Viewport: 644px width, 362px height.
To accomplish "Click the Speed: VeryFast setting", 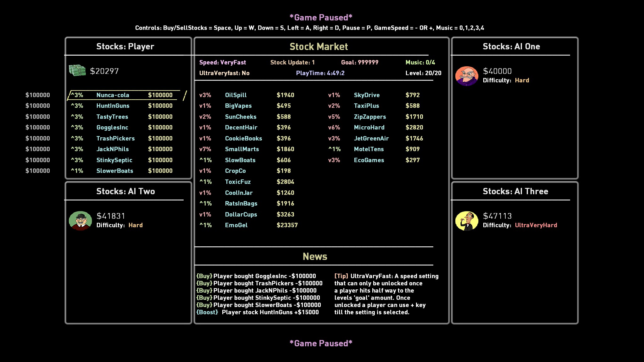I will point(222,63).
